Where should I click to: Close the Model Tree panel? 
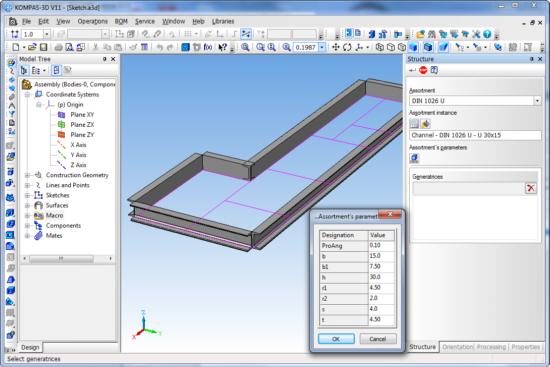pyautogui.click(x=113, y=59)
